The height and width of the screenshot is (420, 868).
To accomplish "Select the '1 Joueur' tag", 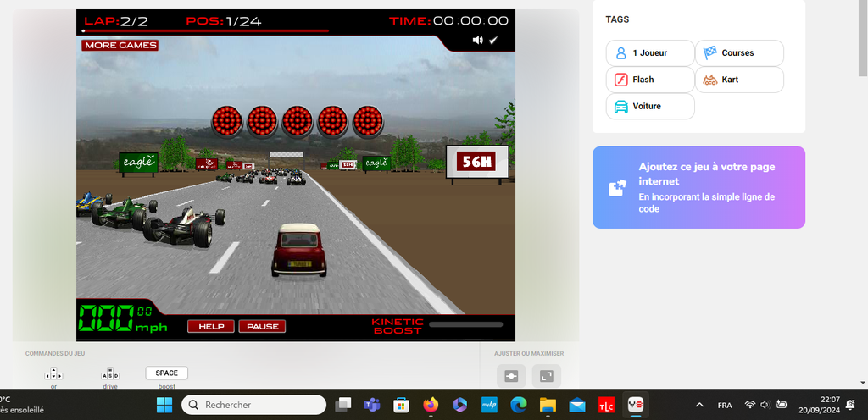I will click(x=649, y=52).
